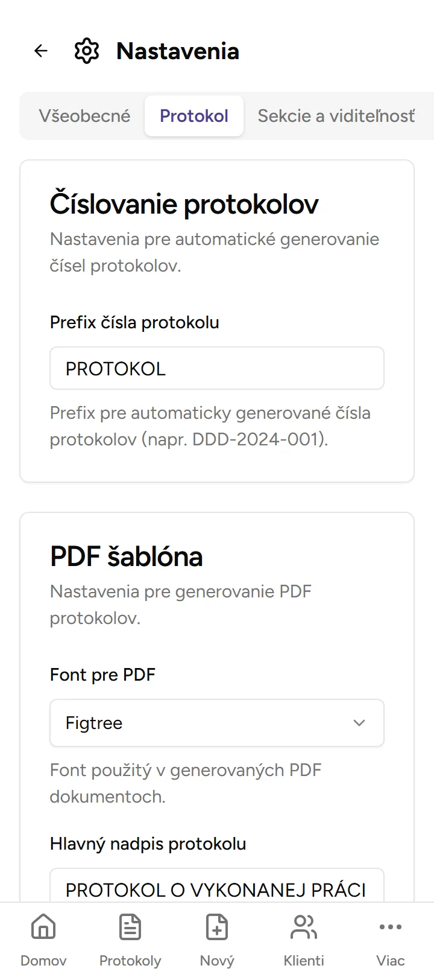Image resolution: width=434 pixels, height=980 pixels.
Task: Create new protocol with Nový icon
Action: coord(216,926)
